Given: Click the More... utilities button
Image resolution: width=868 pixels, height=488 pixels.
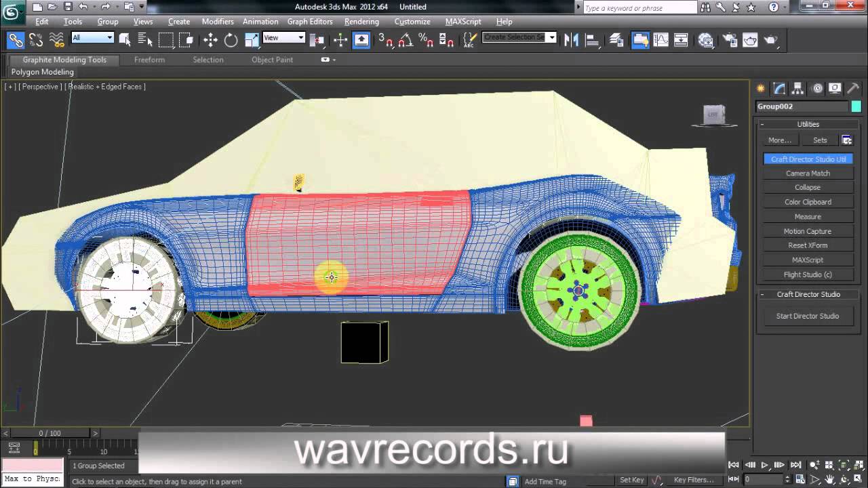Looking at the screenshot, I should click(780, 140).
